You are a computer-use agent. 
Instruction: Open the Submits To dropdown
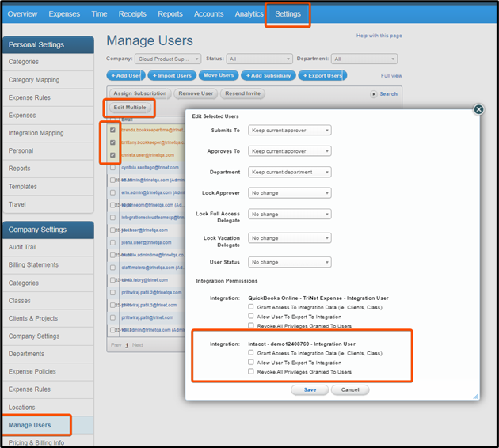tap(290, 130)
